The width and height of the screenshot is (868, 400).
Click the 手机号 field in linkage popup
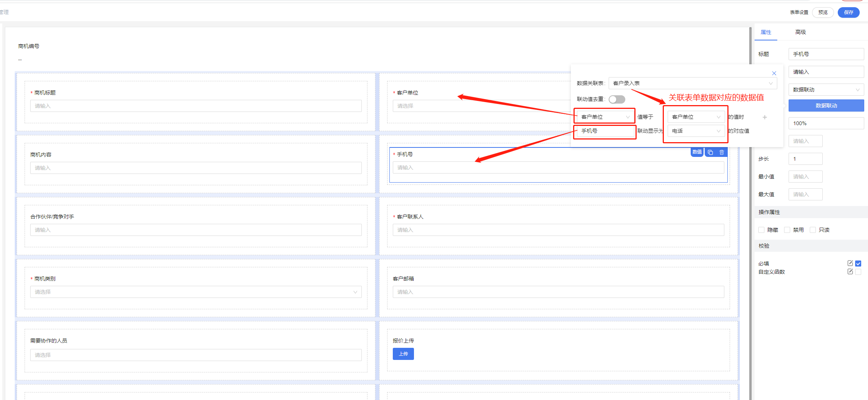pos(605,131)
